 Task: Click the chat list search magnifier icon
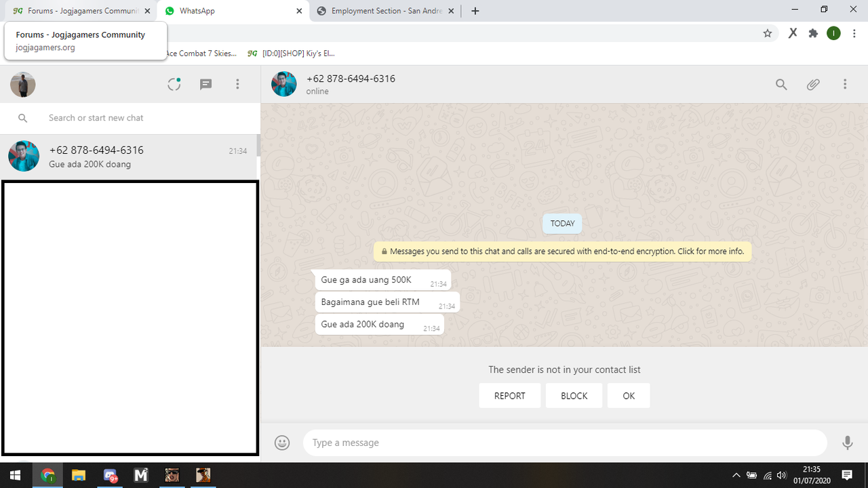tap(23, 118)
